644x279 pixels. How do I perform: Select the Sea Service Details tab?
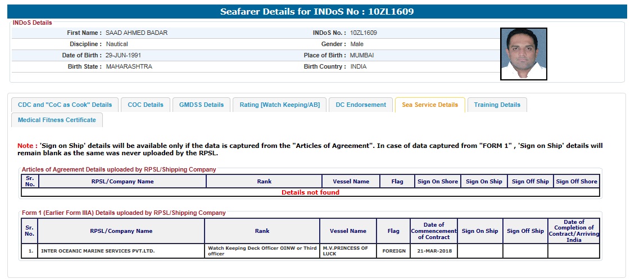[x=429, y=105]
